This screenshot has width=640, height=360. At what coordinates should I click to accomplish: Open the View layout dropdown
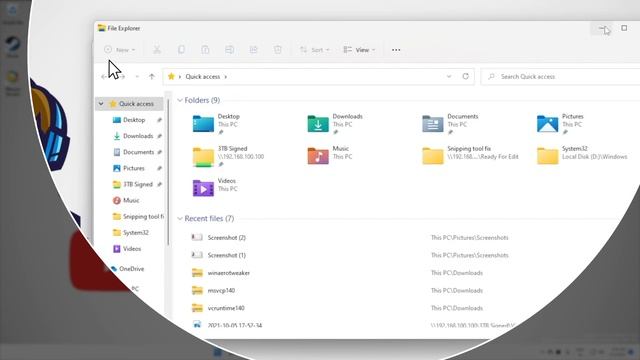click(x=359, y=50)
